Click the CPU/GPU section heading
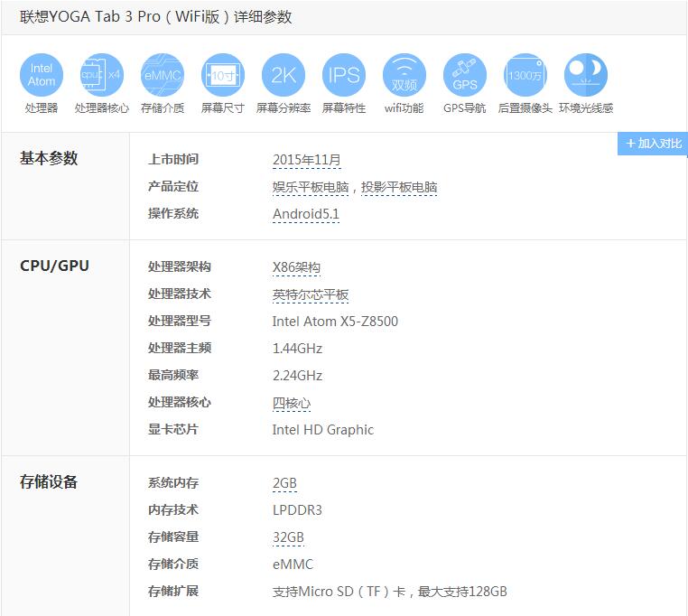The image size is (688, 616). pyautogui.click(x=54, y=266)
